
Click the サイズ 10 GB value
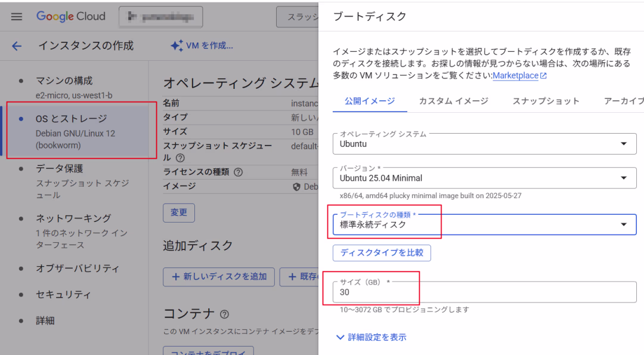302,132
